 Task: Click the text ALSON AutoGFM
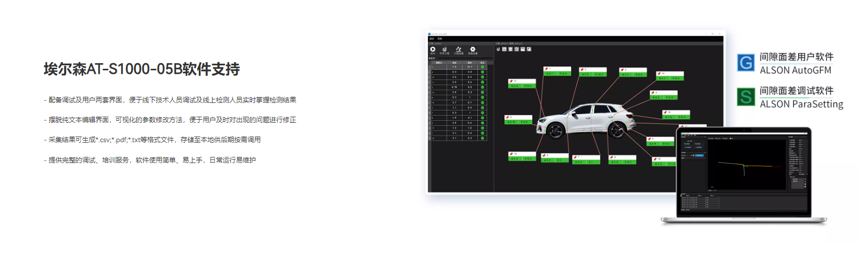click(x=796, y=70)
